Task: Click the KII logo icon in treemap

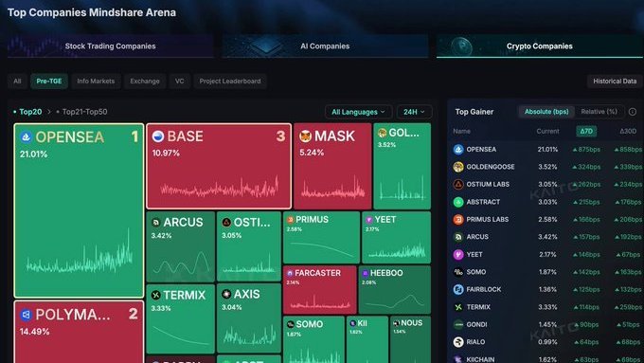Action: coord(353,323)
